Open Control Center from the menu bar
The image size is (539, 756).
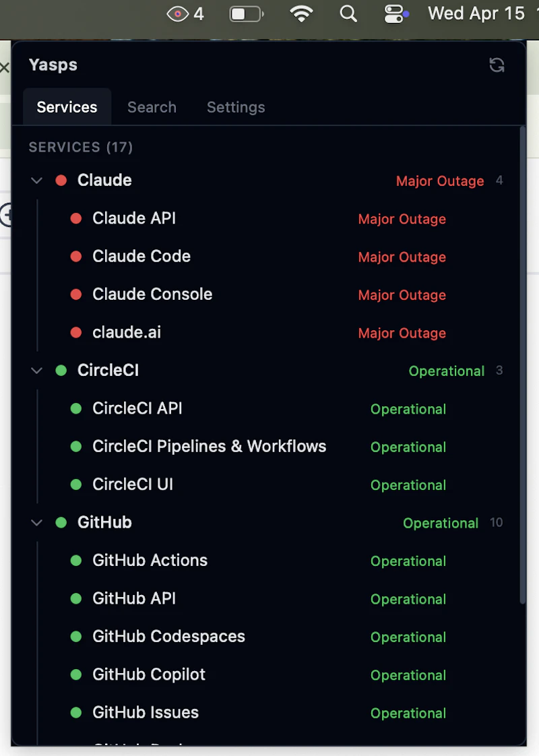[x=394, y=13]
